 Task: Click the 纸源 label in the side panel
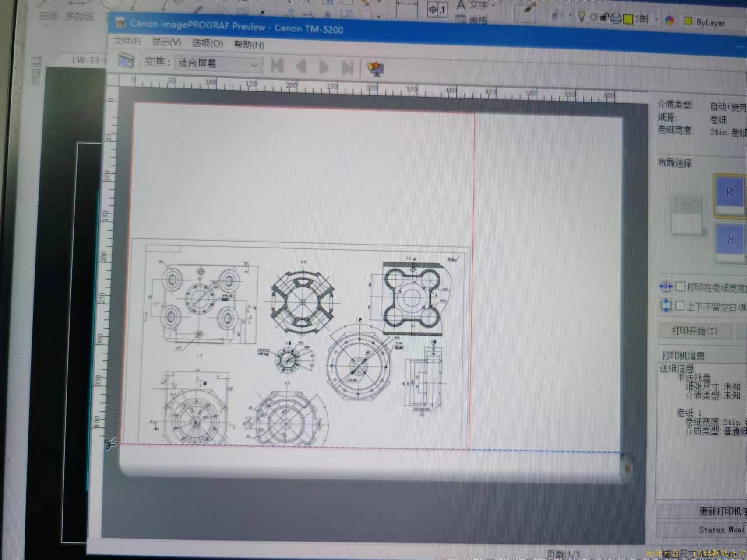pos(668,117)
